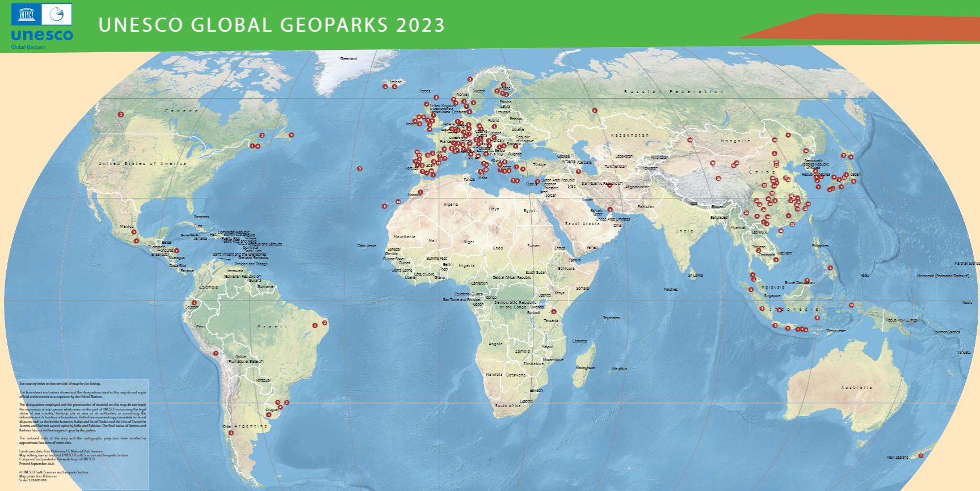The width and height of the screenshot is (980, 491).
Task: Click the 'India' country label
Action: point(684,231)
